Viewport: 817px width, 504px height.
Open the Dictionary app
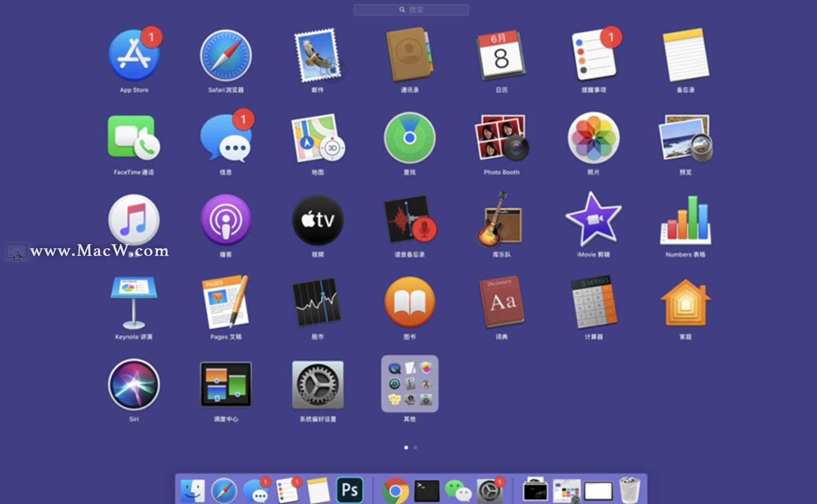pos(502,302)
